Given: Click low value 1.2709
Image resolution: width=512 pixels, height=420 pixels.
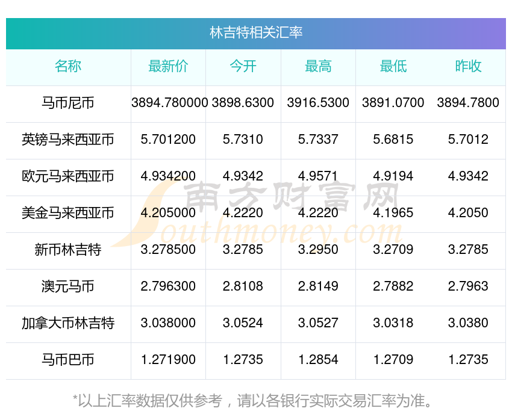Looking at the screenshot, I should click(393, 360).
